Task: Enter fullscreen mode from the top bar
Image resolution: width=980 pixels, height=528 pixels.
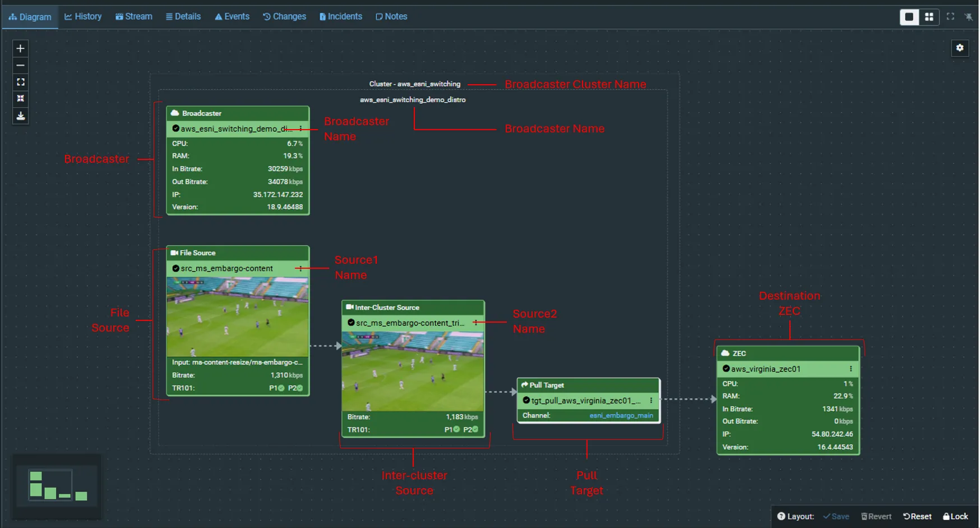Action: [x=950, y=17]
